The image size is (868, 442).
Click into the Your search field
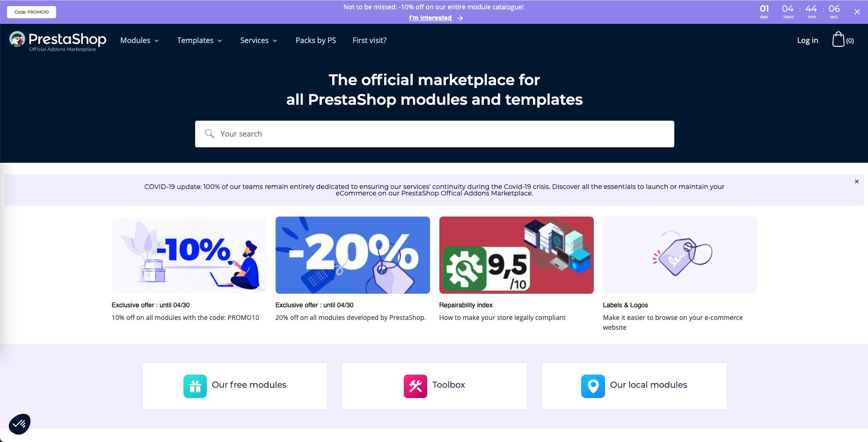pyautogui.click(x=434, y=134)
